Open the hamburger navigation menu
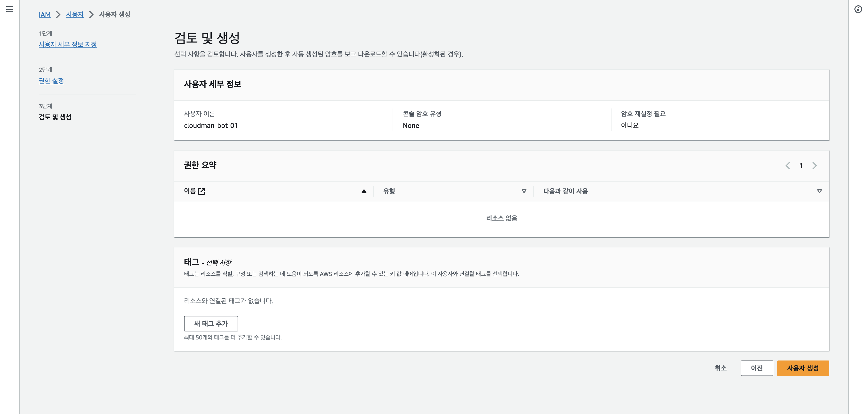The height and width of the screenshot is (414, 868). pos(10,9)
